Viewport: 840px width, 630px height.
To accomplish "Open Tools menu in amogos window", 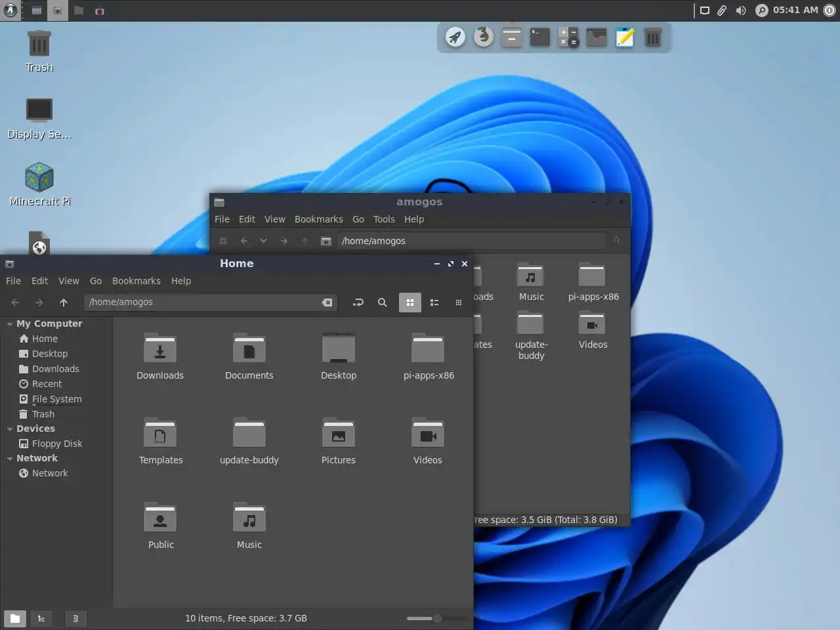I will [x=384, y=219].
